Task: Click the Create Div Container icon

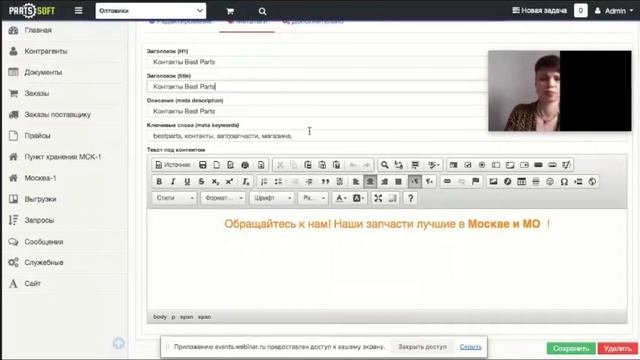Action: 340,182
